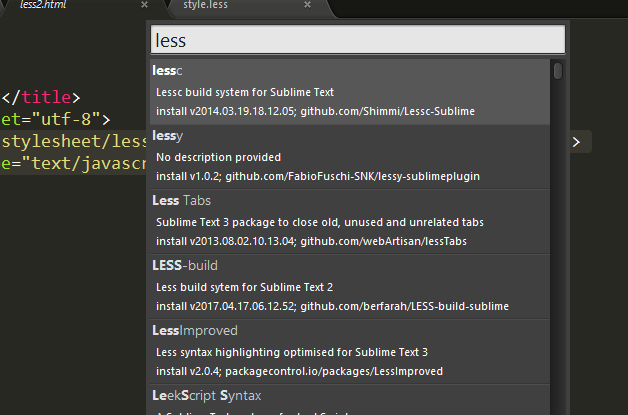Click the stylesheet/less text in the code
This screenshot has height=415, width=628.
click(x=74, y=141)
